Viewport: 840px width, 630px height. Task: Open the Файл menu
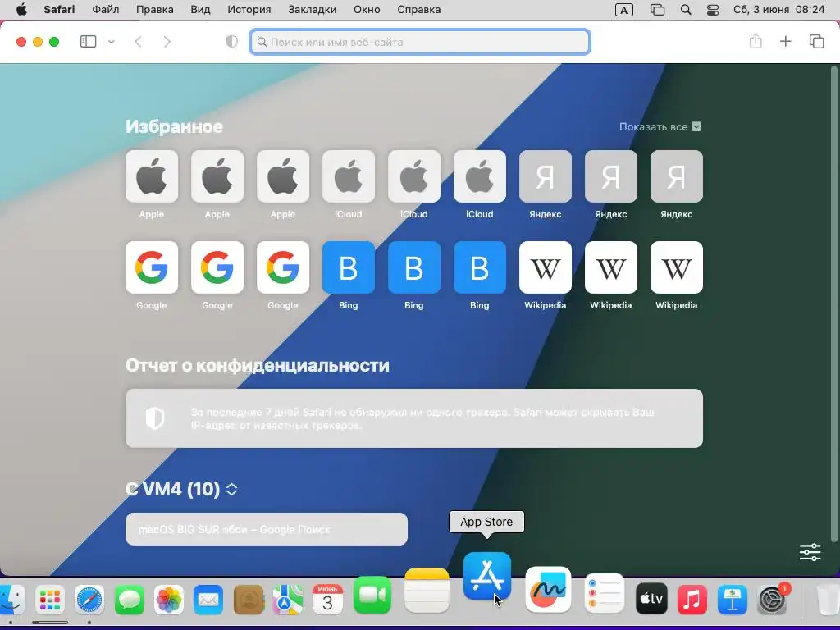pyautogui.click(x=106, y=10)
